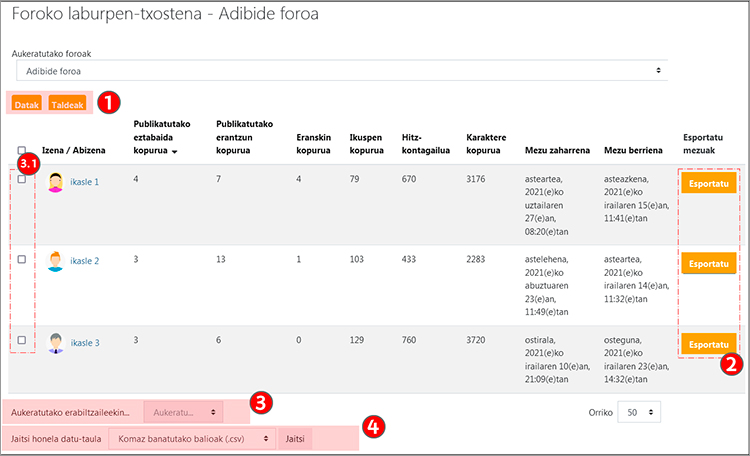Image resolution: width=750 pixels, height=456 pixels.
Task: Choose download format from .csv dropdown
Action: pos(192,438)
